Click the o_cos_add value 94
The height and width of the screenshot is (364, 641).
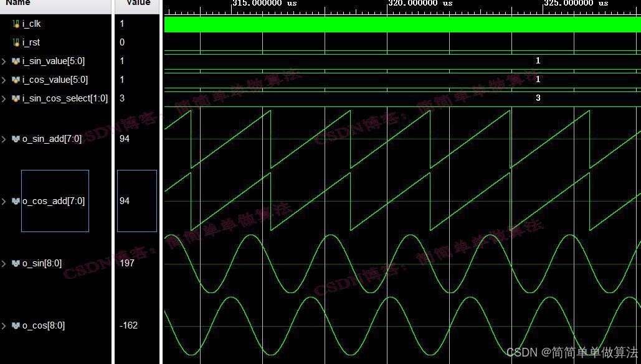coord(125,201)
